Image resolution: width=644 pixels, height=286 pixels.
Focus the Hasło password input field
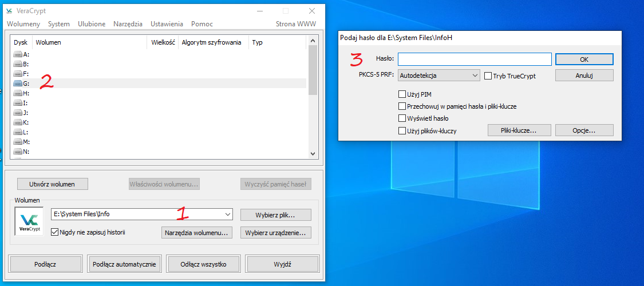click(475, 59)
